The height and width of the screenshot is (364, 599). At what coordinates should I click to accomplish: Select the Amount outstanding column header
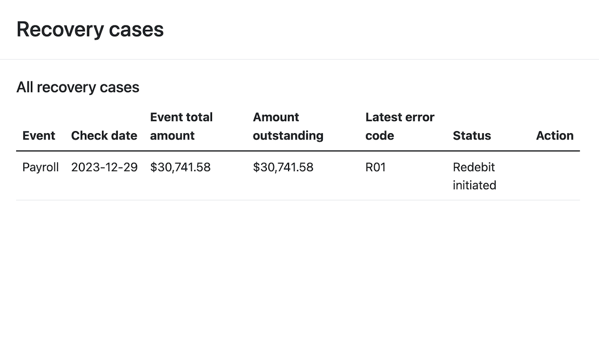pos(288,127)
